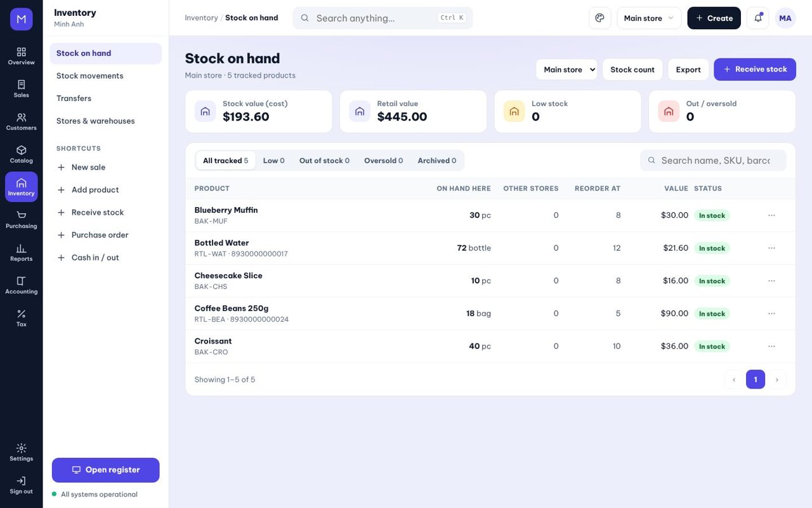Expand the Main store selector in header
812x508 pixels.
pyautogui.click(x=649, y=18)
